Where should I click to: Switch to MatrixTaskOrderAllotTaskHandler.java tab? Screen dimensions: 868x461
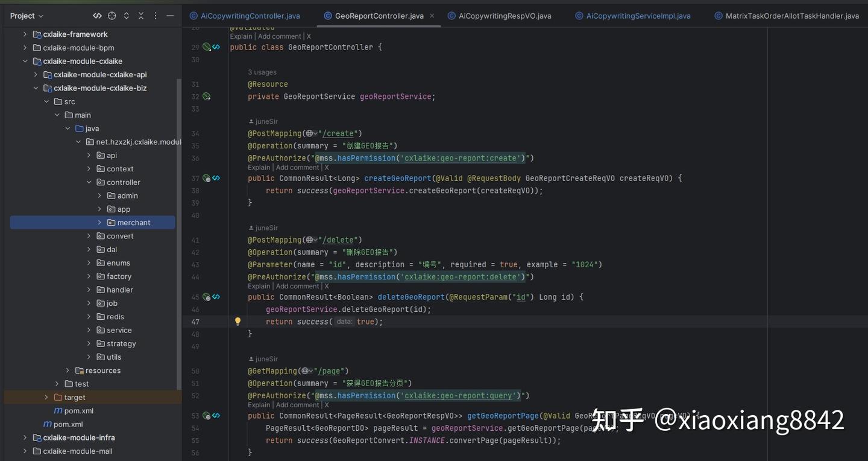(x=787, y=16)
